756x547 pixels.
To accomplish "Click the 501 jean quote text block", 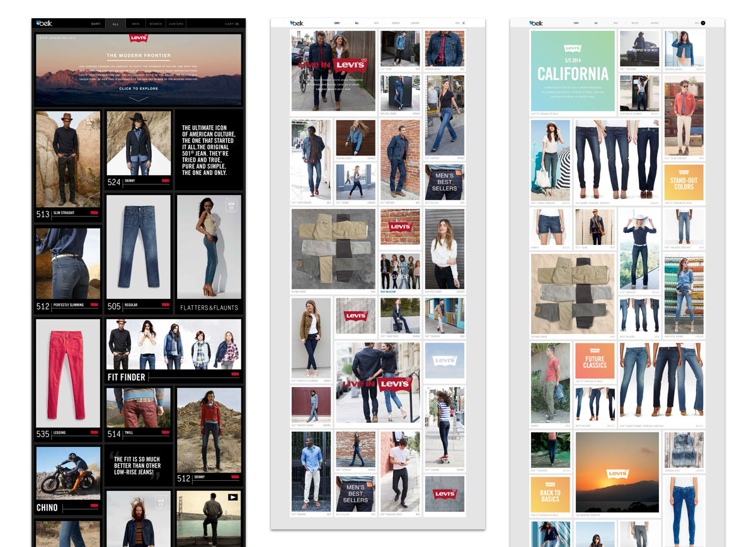I will coord(209,150).
